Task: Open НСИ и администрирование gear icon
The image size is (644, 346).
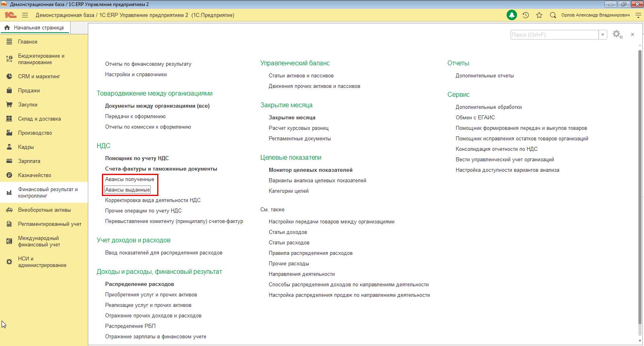Action: coord(9,262)
